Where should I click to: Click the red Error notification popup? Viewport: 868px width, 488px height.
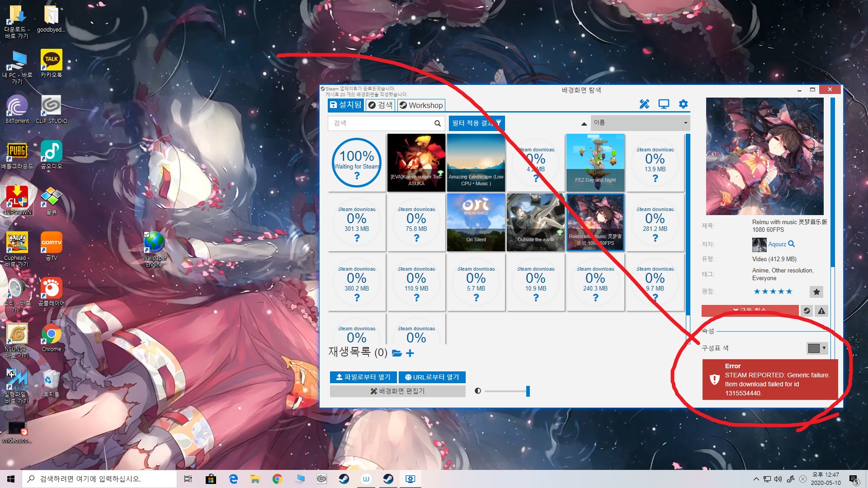click(x=770, y=380)
